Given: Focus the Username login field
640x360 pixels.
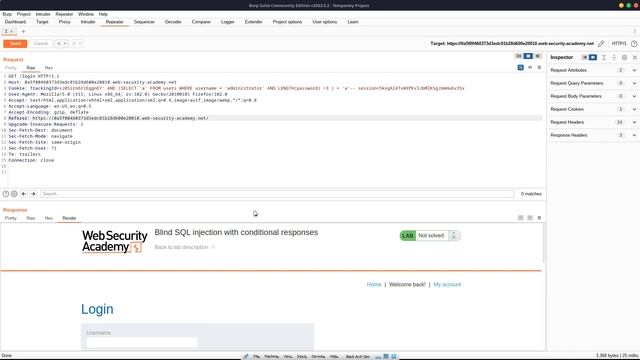Looking at the screenshot, I should [x=142, y=342].
